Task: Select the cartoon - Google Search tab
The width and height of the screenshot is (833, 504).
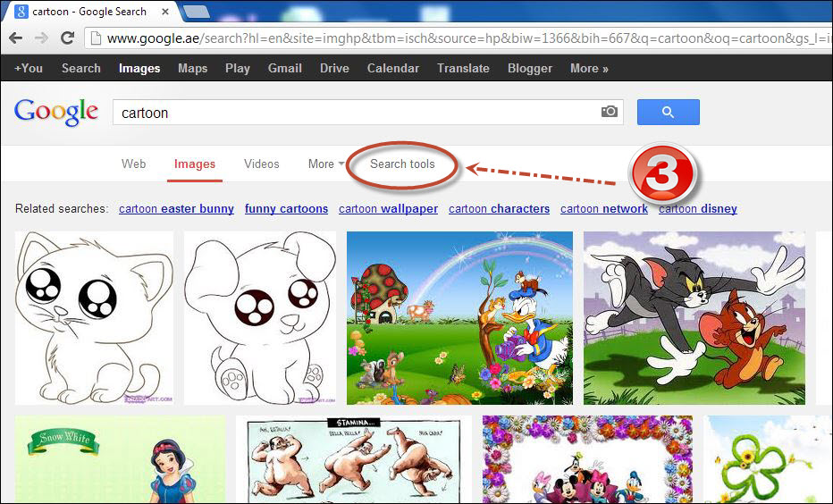Action: pos(89,11)
